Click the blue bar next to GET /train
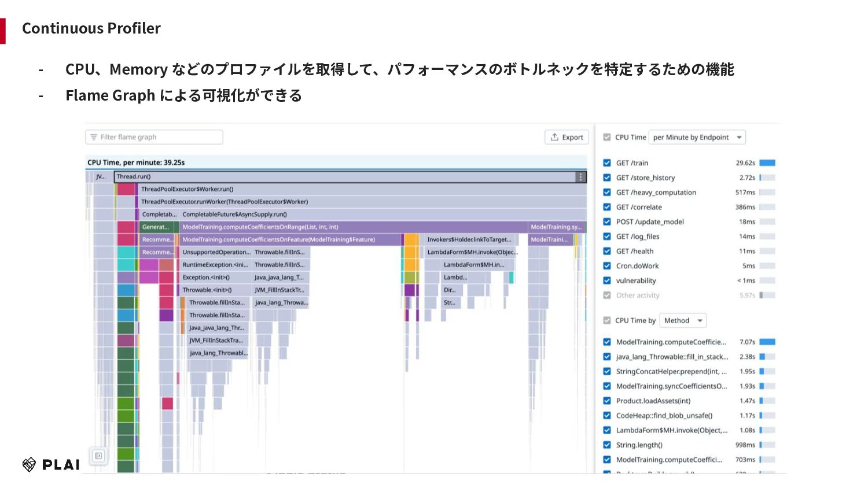 coord(767,163)
